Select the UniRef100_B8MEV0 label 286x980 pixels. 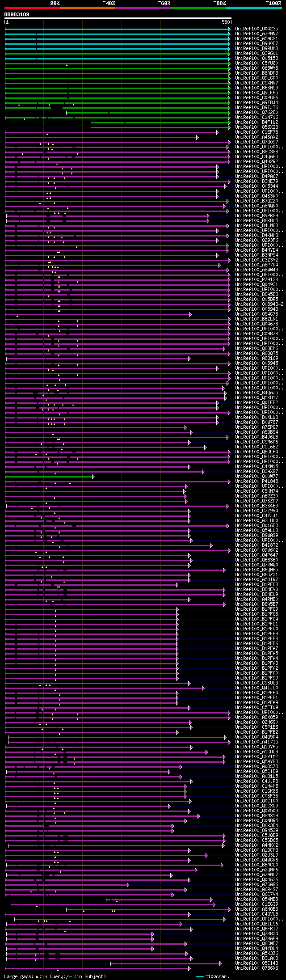[x=257, y=589]
